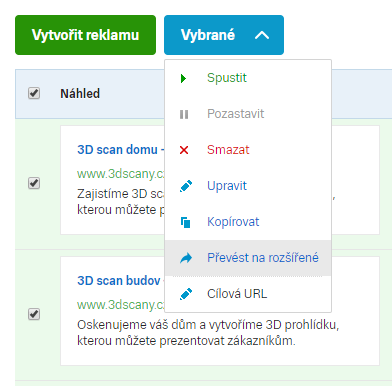Click the pencil icon beside Cílová URL
The image size is (392, 386).
click(x=186, y=294)
